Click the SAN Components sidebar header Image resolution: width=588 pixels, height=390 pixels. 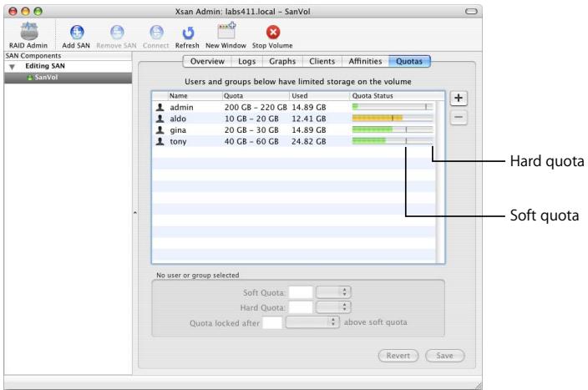tap(68, 56)
